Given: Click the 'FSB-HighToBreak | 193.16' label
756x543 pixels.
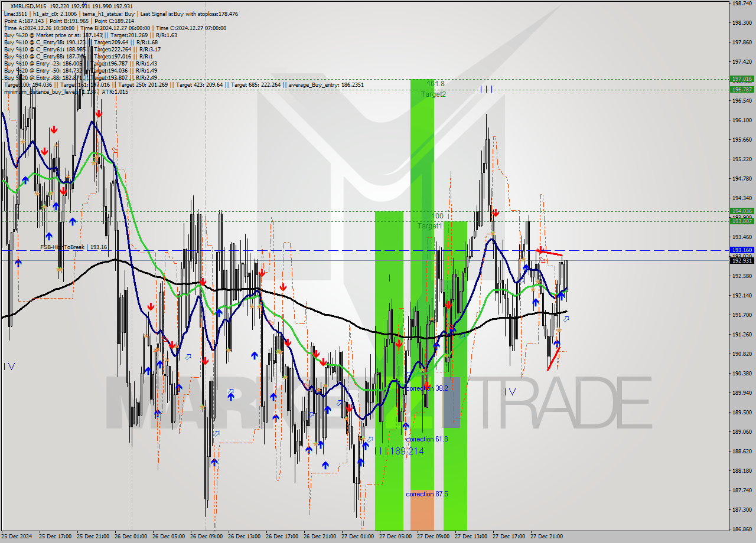Looking at the screenshot, I should [x=73, y=247].
